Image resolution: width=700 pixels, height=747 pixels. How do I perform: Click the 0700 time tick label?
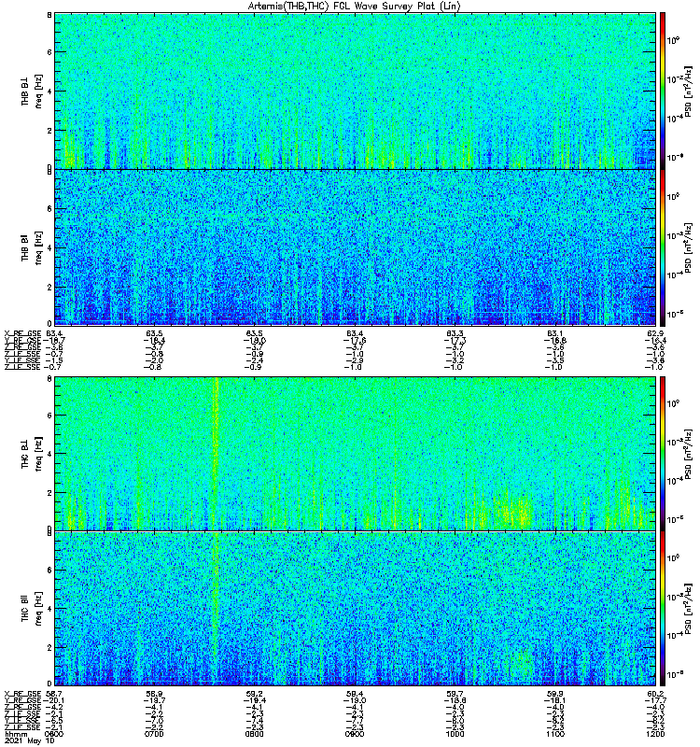(x=154, y=734)
